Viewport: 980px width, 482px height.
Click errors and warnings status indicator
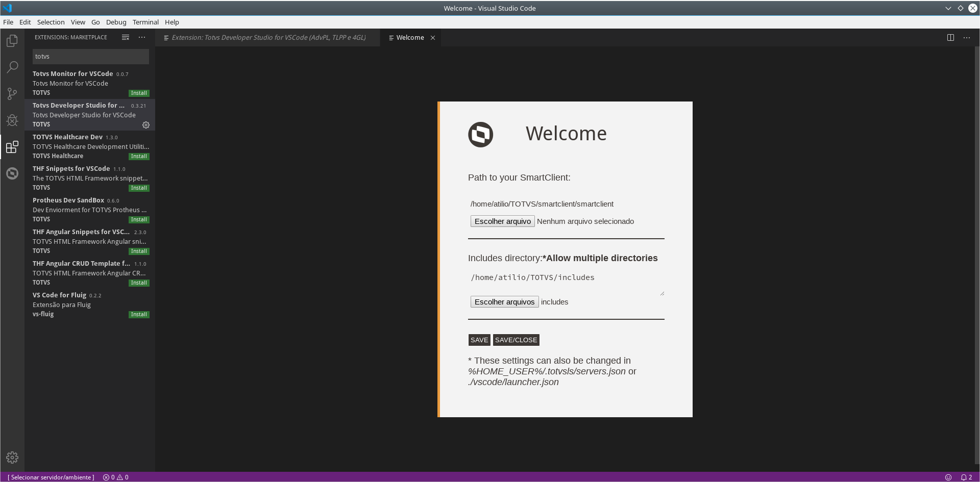click(x=116, y=477)
